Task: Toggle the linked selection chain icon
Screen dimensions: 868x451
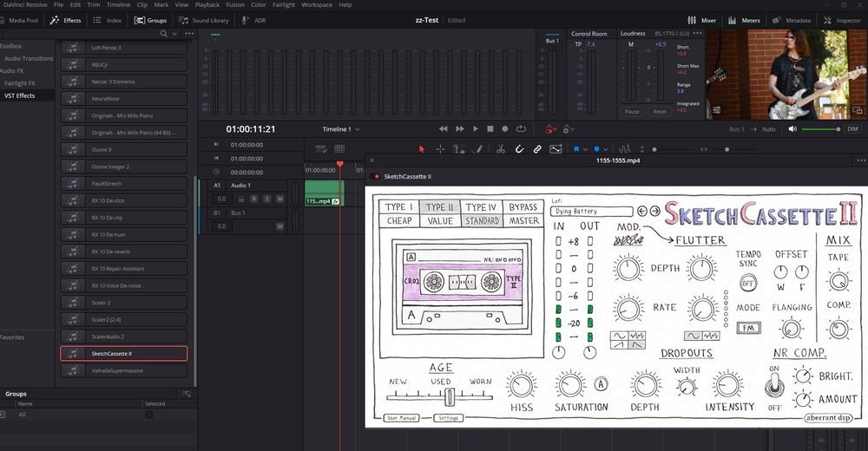Action: pyautogui.click(x=537, y=149)
